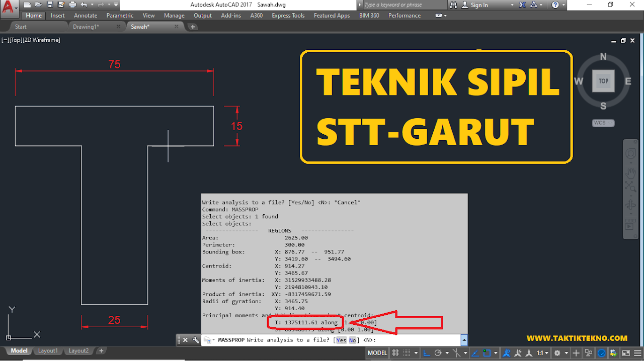Screen dimensions: 644x362
Task: Open Undo history dropdown arrow
Action: 92,5
